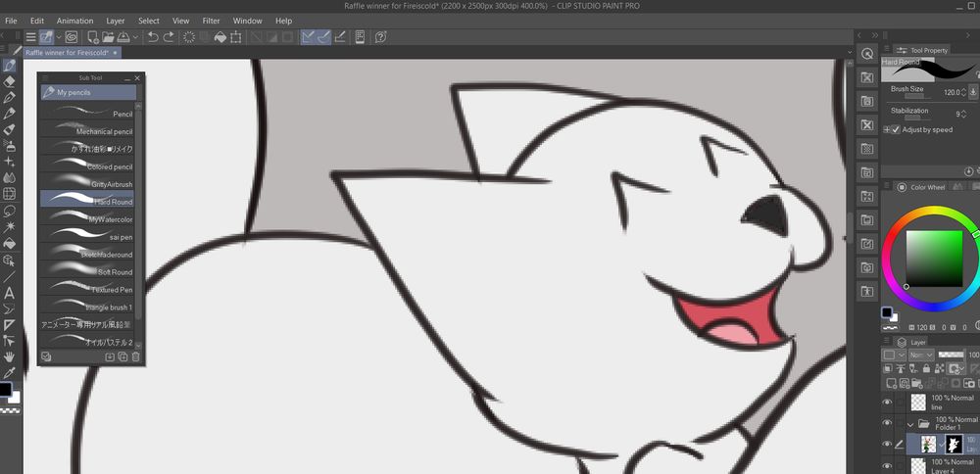Image resolution: width=980 pixels, height=474 pixels.
Task: Click the Redo arrow in the command bar
Action: click(x=169, y=37)
